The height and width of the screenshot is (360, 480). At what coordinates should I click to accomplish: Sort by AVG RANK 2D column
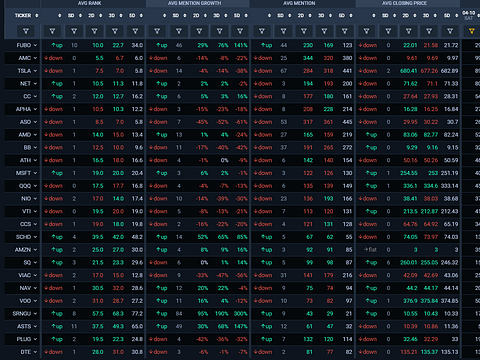[101, 16]
